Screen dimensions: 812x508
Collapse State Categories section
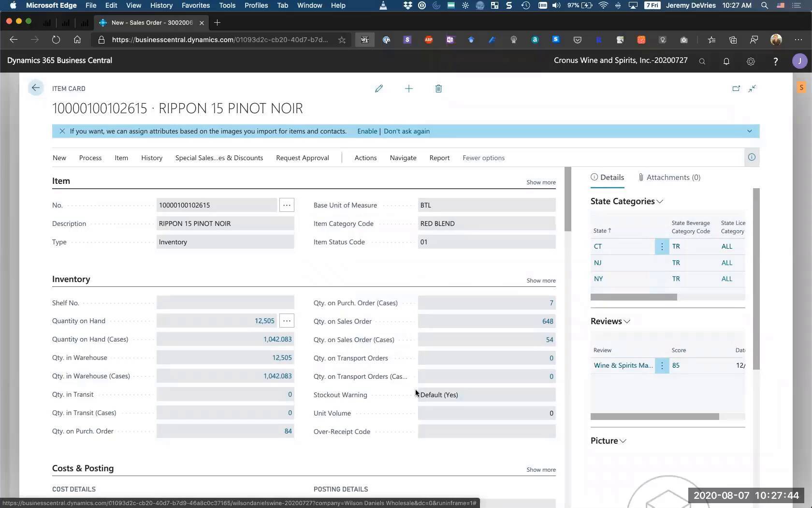pos(660,201)
